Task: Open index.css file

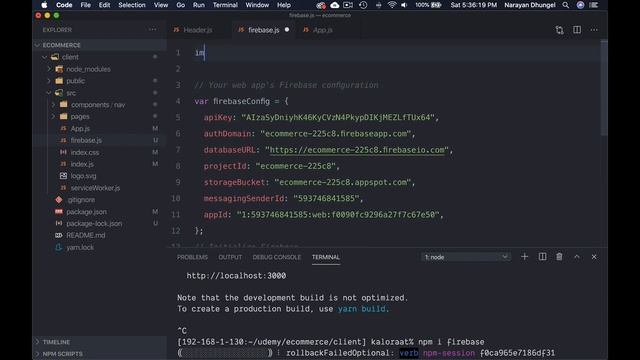Action: tap(84, 152)
